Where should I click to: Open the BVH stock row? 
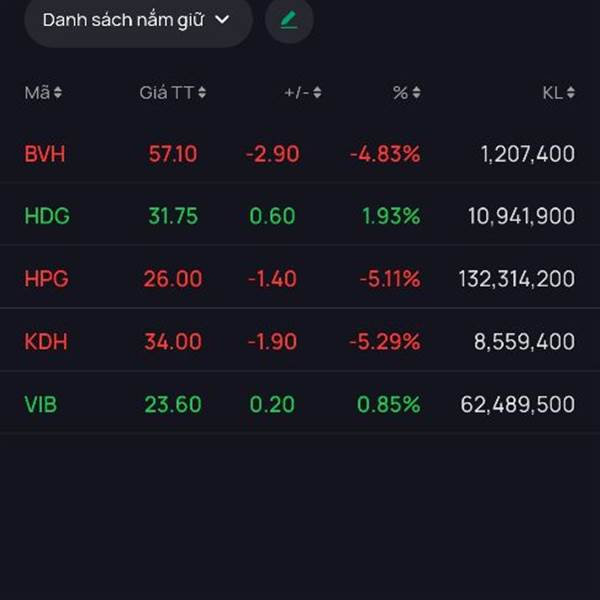pos(300,154)
